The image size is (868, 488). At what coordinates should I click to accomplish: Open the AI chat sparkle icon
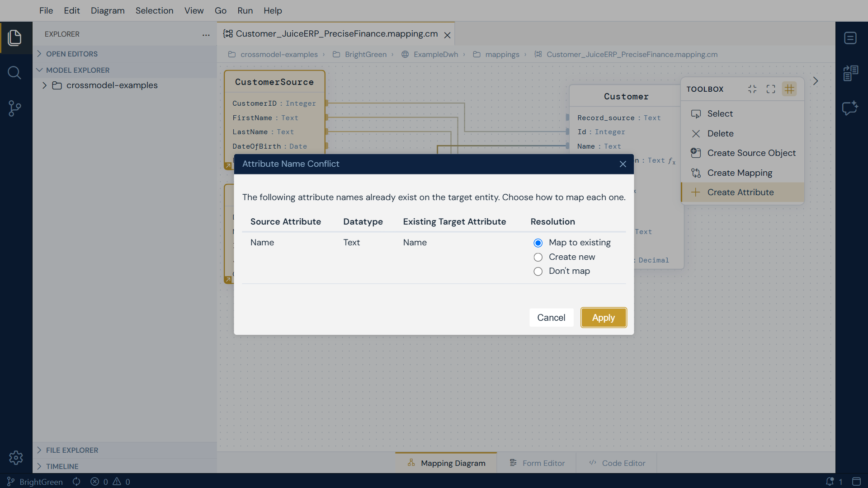(x=850, y=108)
